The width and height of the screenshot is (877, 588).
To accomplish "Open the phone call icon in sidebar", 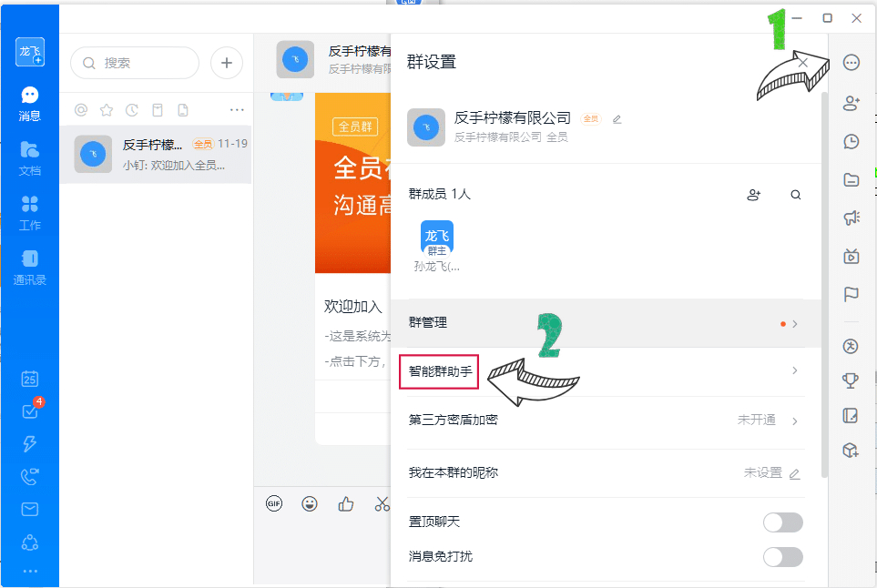I will (x=30, y=476).
